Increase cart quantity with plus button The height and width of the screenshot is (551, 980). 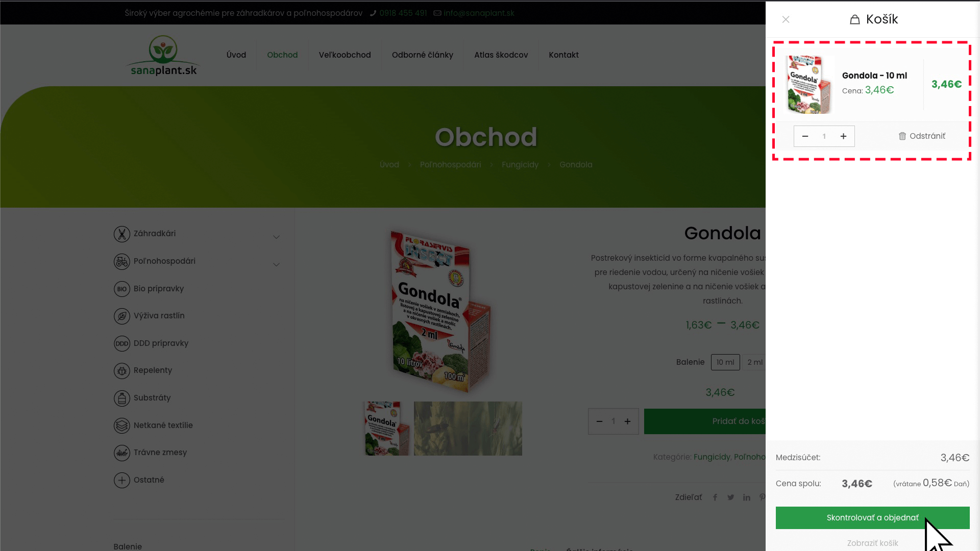843,136
